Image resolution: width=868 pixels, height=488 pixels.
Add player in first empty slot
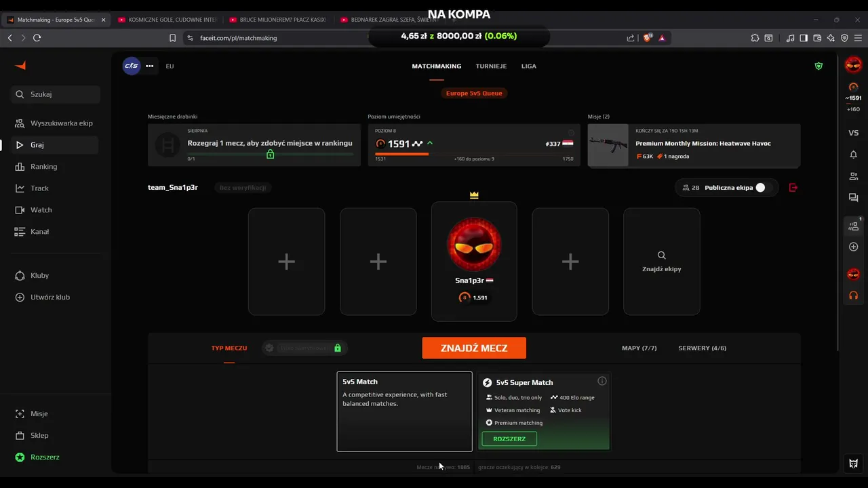(286, 262)
